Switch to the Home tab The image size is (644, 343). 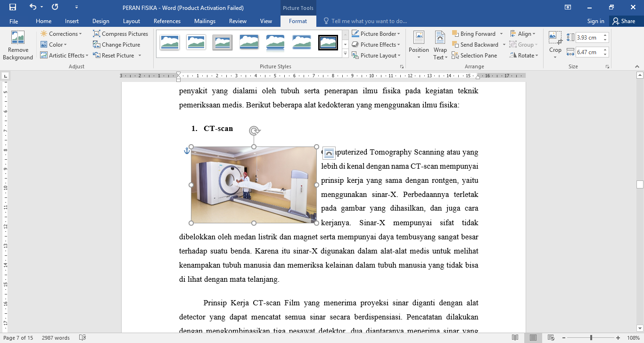click(x=43, y=21)
